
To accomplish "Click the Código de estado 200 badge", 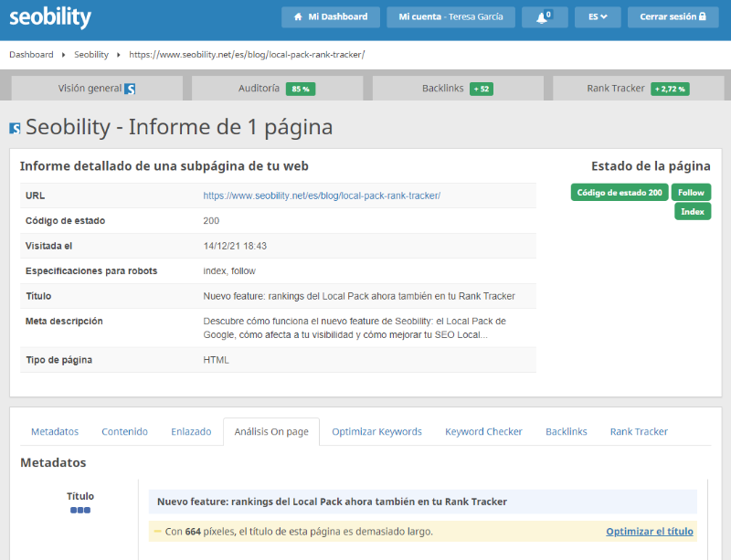I will (620, 193).
